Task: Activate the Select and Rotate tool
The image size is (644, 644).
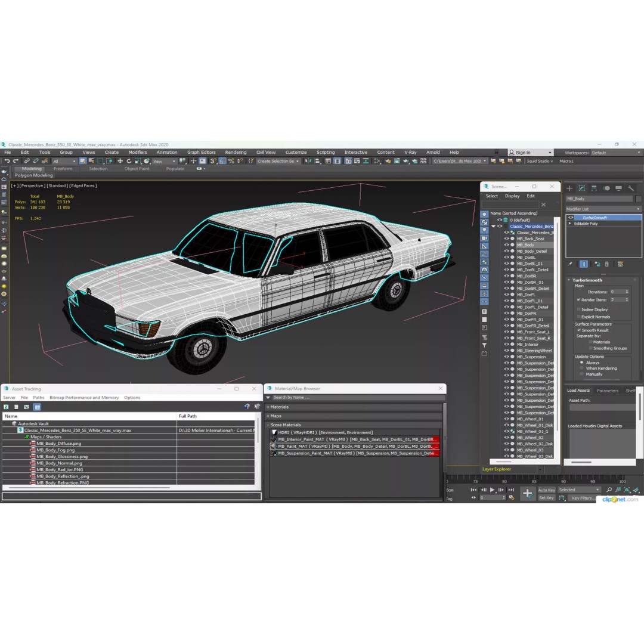Action: pyautogui.click(x=129, y=161)
